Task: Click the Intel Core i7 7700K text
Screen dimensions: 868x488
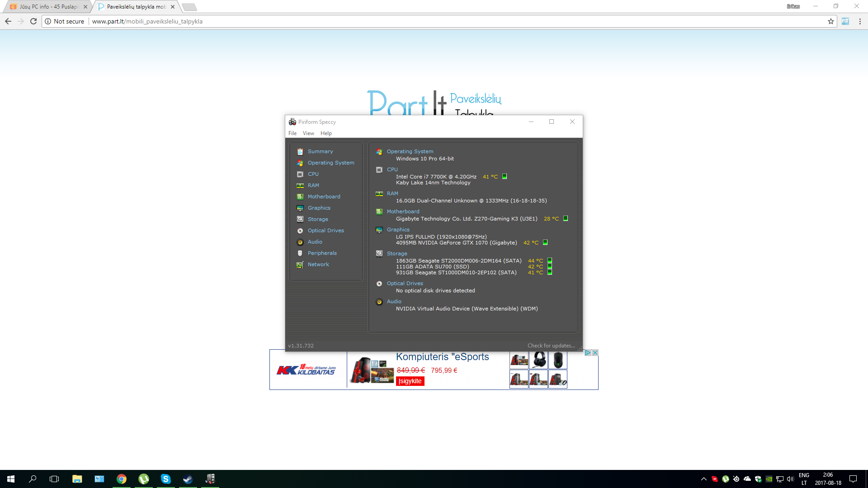Action: coord(436,177)
